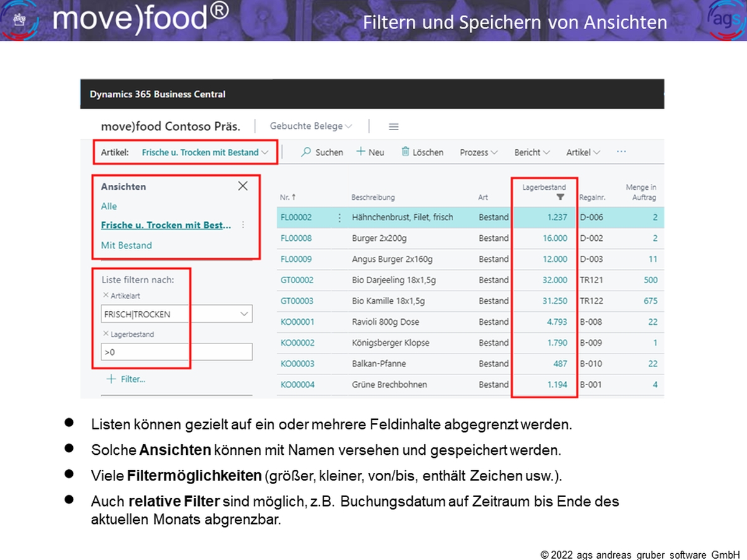
Task: Open item GT00002
Action: pyautogui.click(x=297, y=280)
